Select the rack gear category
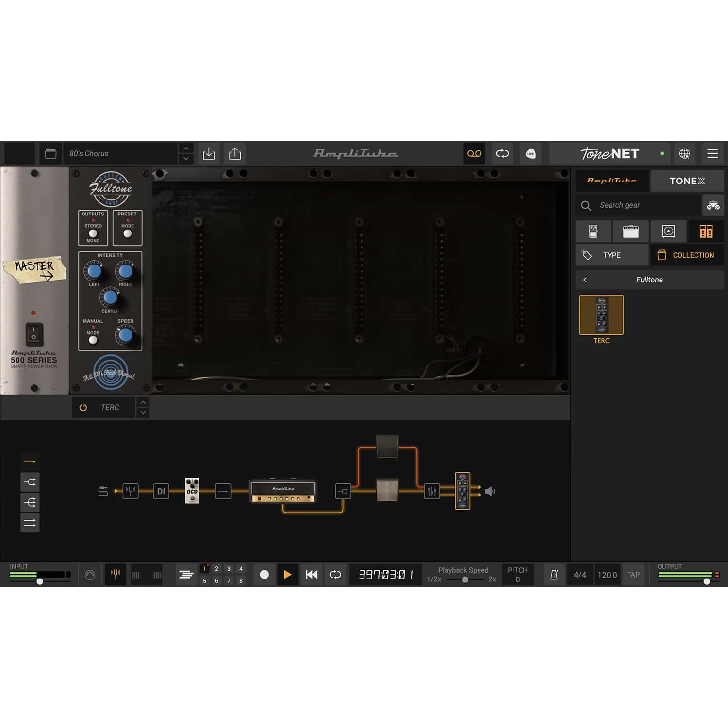Screen dimensions: 728x728 [x=706, y=231]
